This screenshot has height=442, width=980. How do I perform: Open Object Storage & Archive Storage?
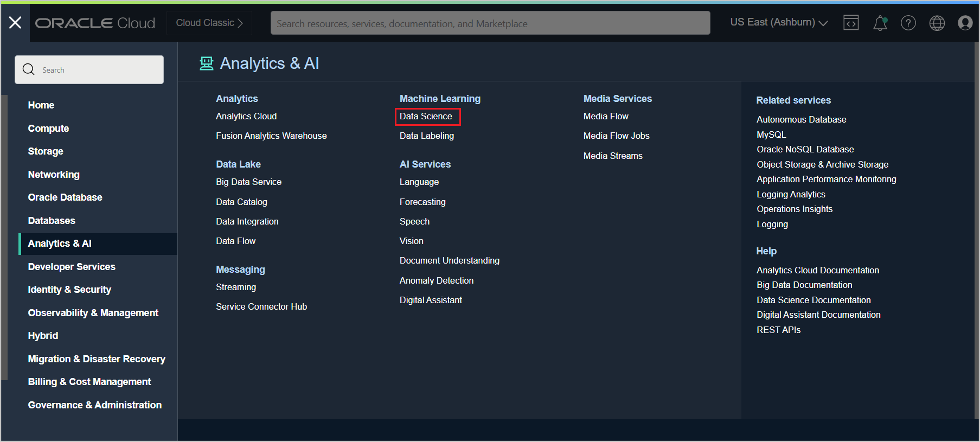click(822, 164)
